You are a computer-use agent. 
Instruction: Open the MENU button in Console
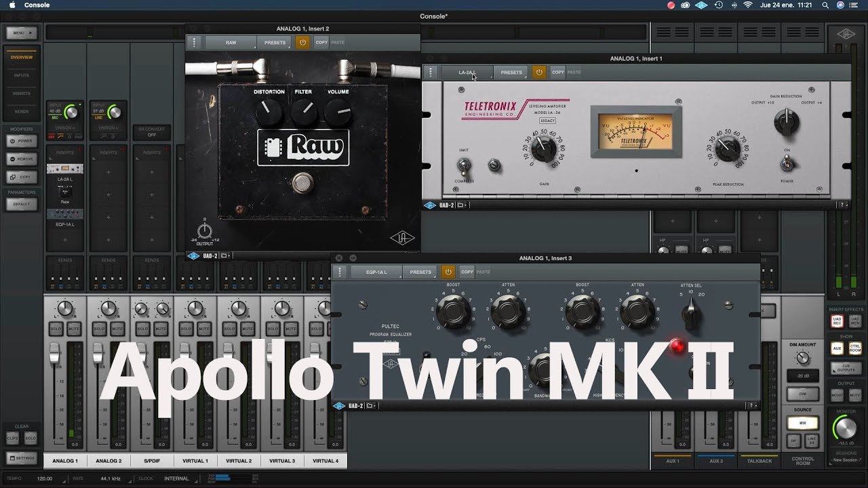tap(21, 33)
